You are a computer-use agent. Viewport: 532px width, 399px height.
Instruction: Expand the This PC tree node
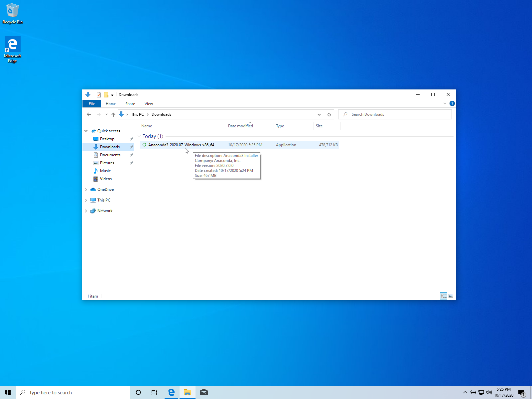tap(86, 200)
